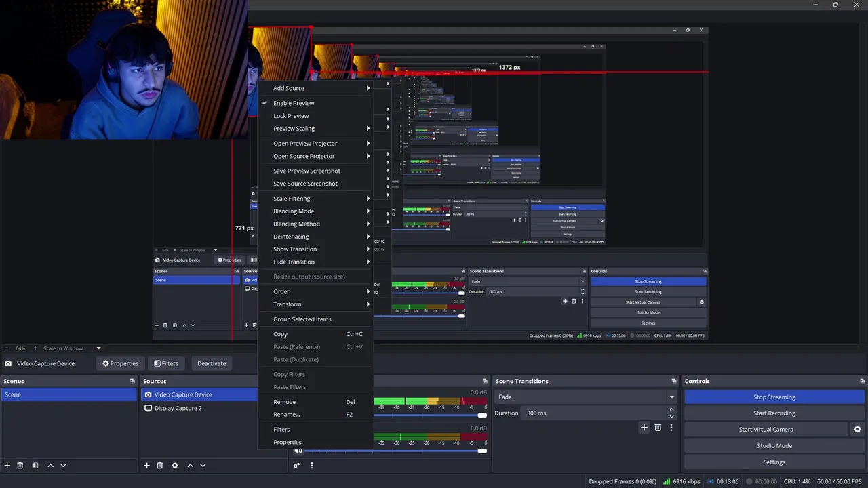Screen dimensions: 868x488
Task: Adjust the lower audio channel volume slider
Action: click(482, 451)
